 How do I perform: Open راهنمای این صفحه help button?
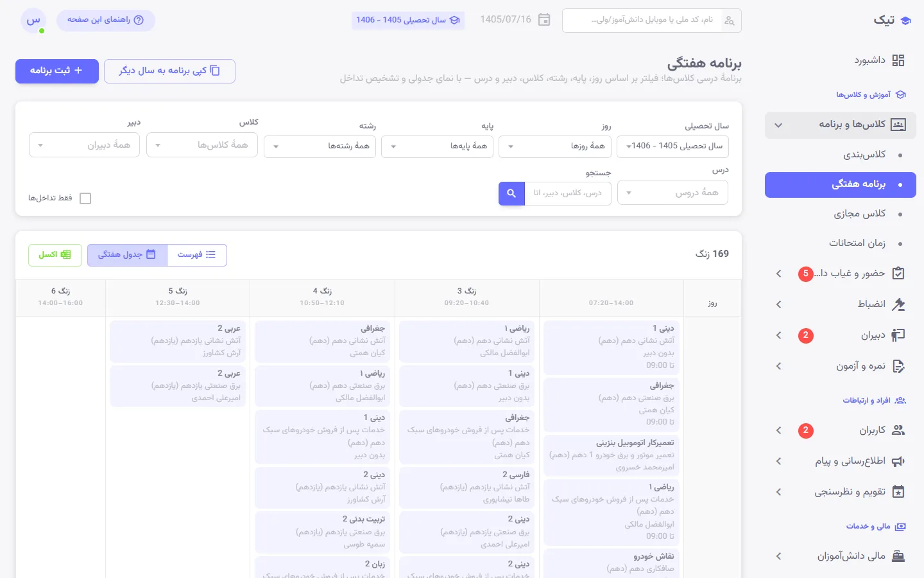(106, 21)
